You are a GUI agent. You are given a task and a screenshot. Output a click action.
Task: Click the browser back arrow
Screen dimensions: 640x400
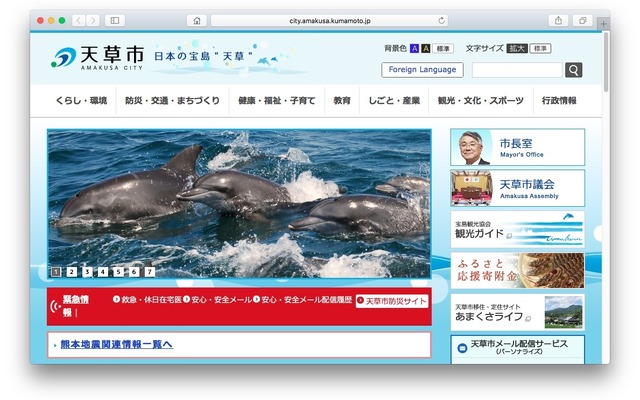tap(78, 20)
